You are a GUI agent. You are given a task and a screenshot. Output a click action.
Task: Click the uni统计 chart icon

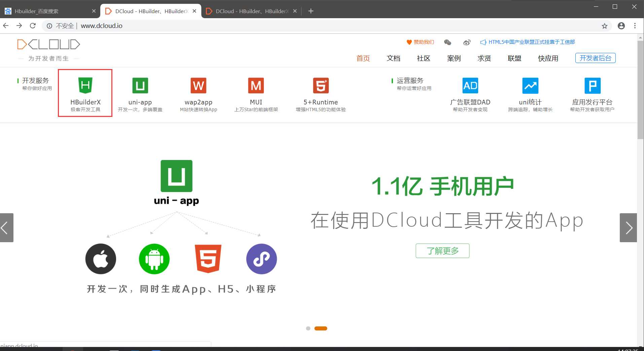(530, 86)
